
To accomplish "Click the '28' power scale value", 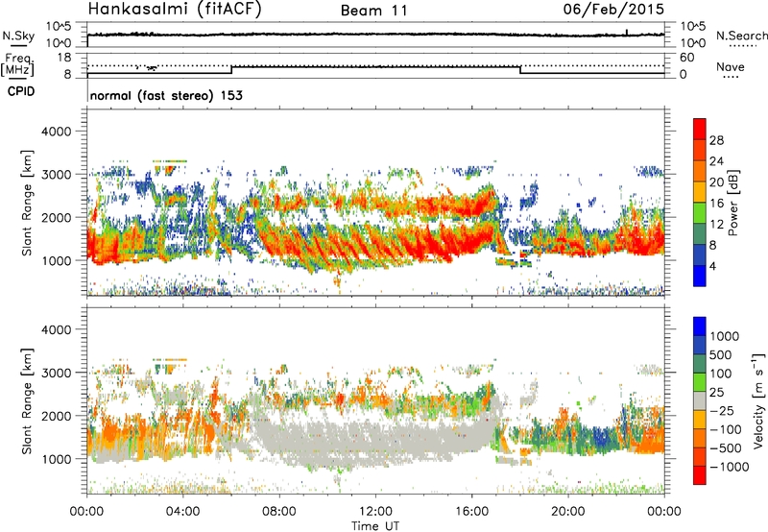I will pos(716,140).
